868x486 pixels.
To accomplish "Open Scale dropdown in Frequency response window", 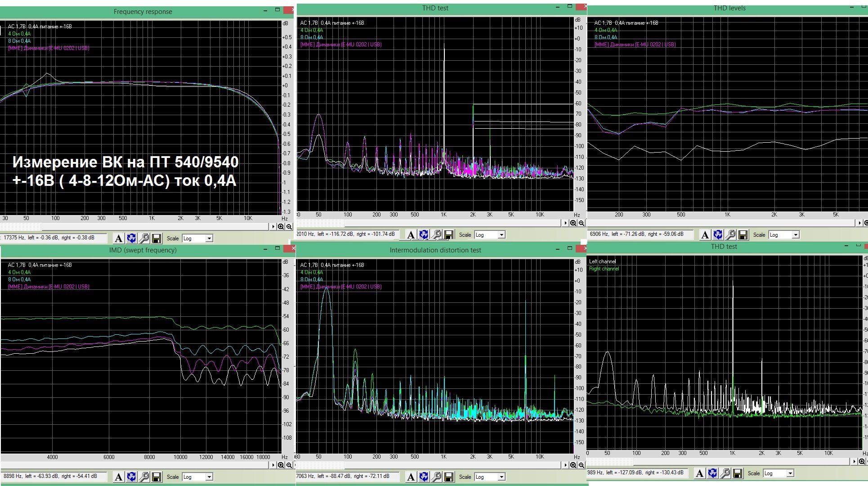I will click(x=197, y=238).
